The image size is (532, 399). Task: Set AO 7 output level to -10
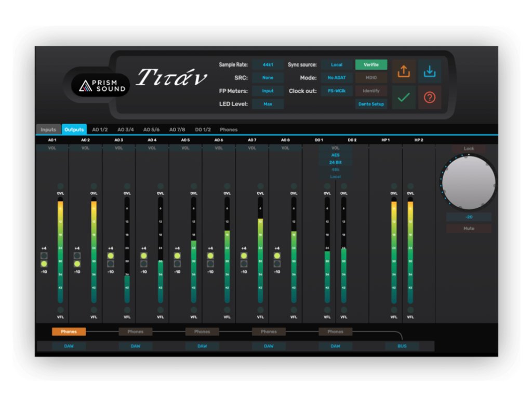tap(244, 263)
